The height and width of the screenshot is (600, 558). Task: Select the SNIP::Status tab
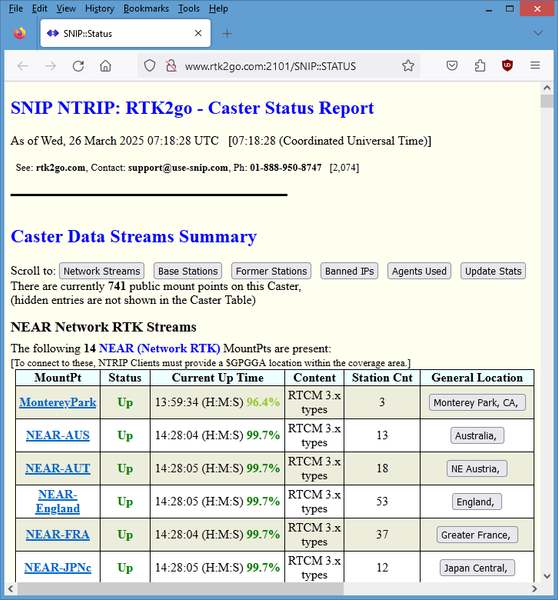point(125,33)
